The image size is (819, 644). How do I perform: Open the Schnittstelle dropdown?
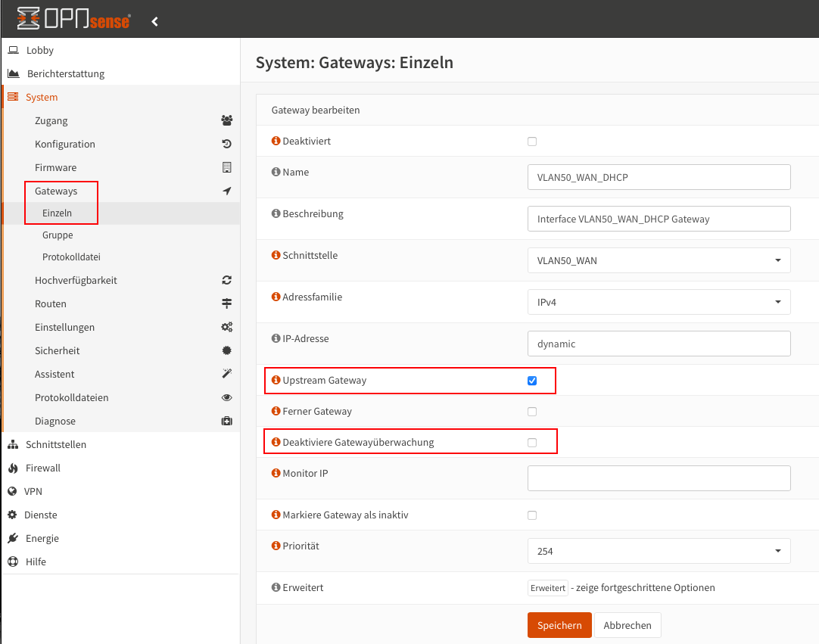659,260
